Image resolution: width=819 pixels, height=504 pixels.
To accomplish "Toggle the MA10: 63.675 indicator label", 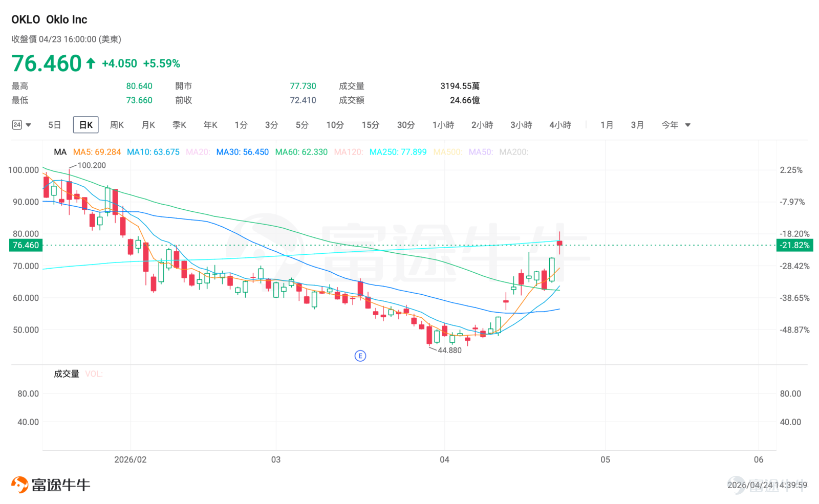I will [153, 152].
